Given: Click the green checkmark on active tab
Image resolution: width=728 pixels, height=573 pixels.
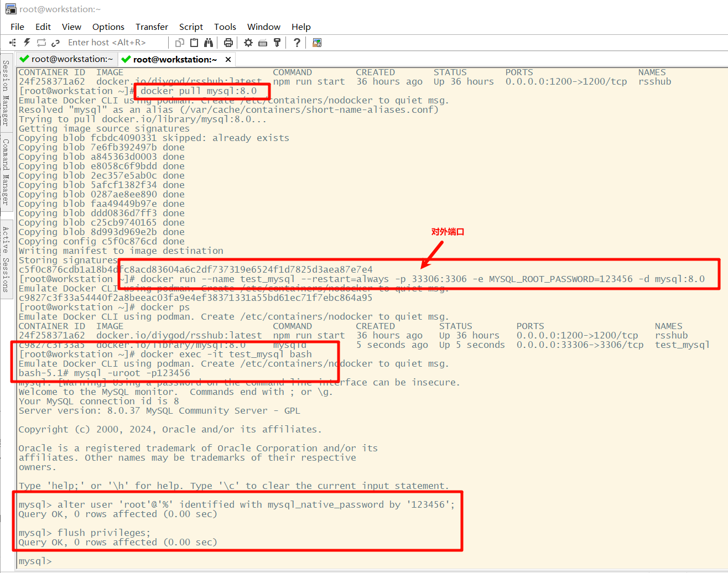Looking at the screenshot, I should click(x=126, y=59).
